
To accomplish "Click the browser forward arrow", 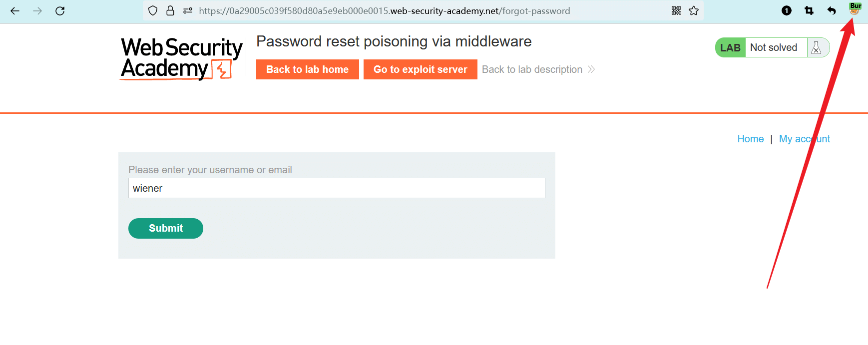I will coord(37,11).
